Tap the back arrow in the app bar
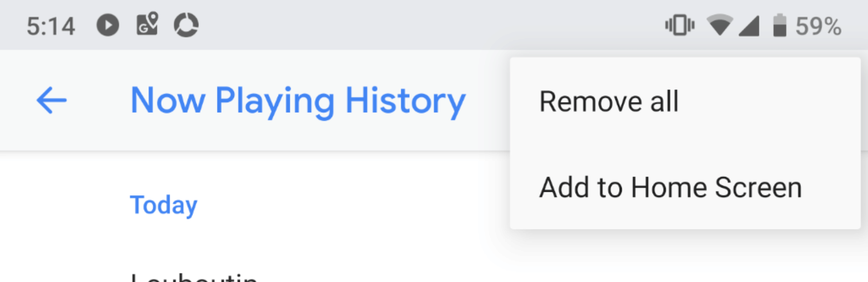The width and height of the screenshot is (868, 282). pyautogui.click(x=51, y=100)
